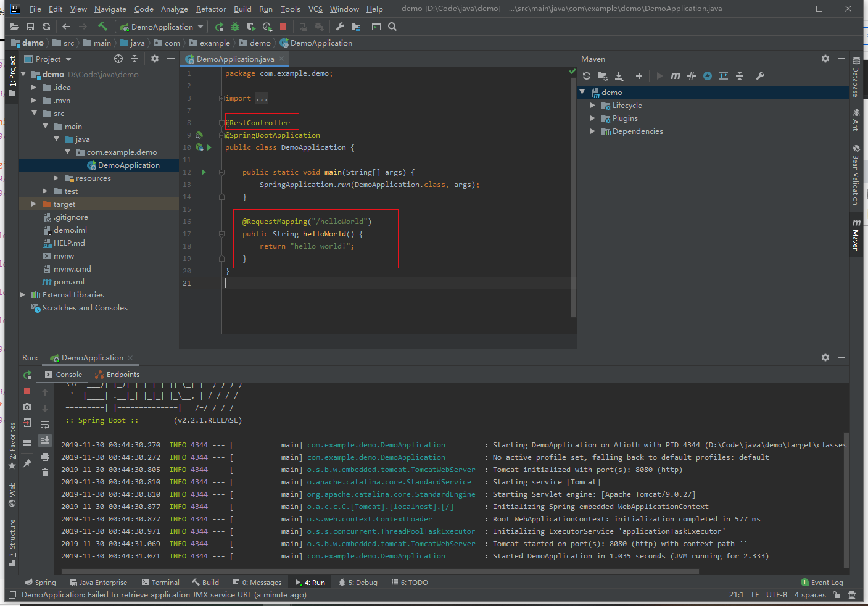This screenshot has width=868, height=606.
Task: Clear console output with trash icon
Action: pyautogui.click(x=45, y=473)
